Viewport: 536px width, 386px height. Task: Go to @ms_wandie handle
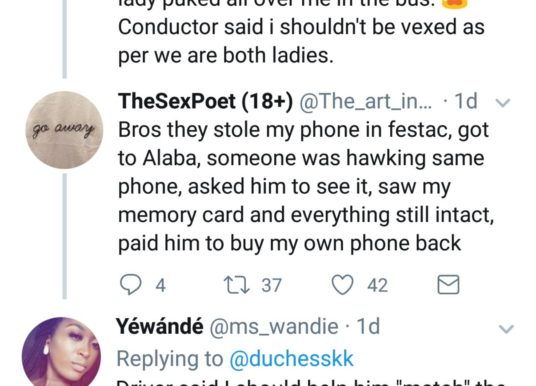click(274, 327)
